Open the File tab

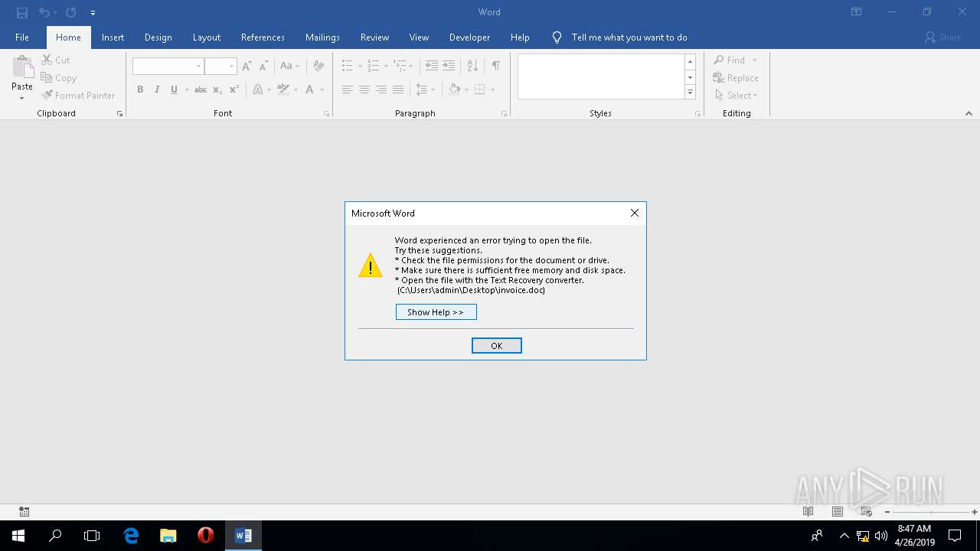click(22, 37)
